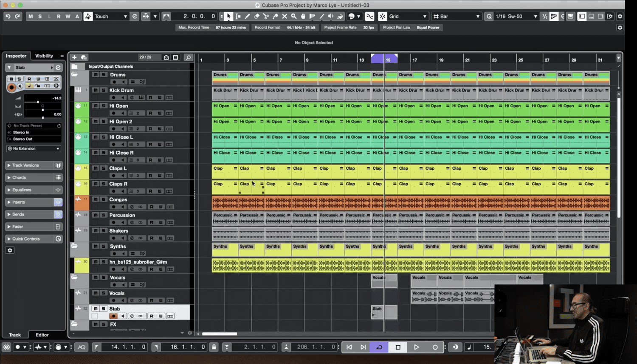Open the Touch automation mode dropdown

coord(110,16)
